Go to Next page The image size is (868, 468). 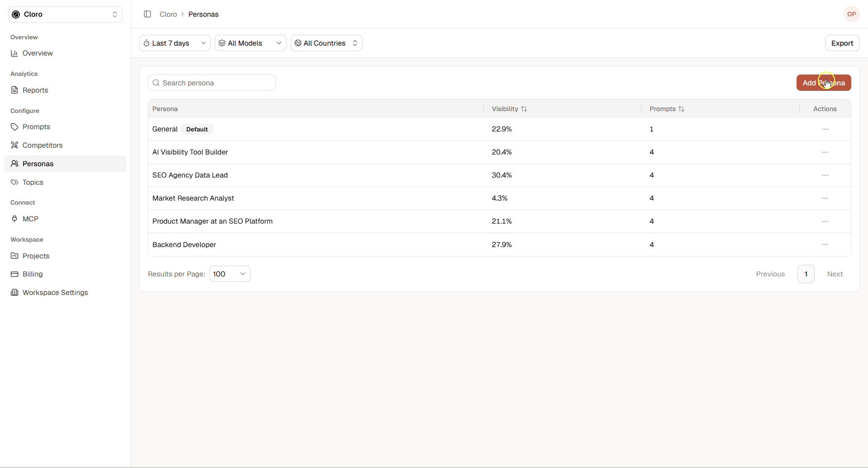835,274
